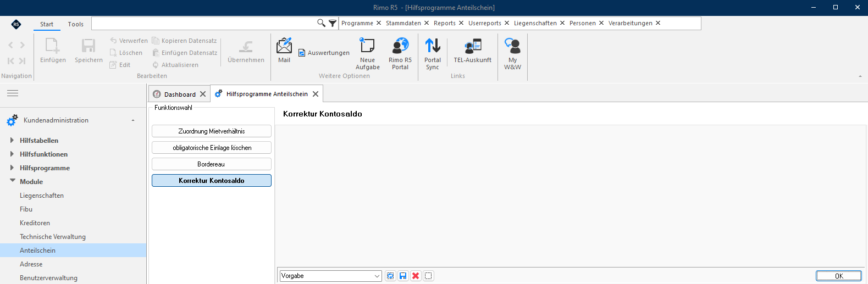Click the Korrektur Kontosaldo button
Viewport: 868px width, 284px height.
[x=212, y=181]
